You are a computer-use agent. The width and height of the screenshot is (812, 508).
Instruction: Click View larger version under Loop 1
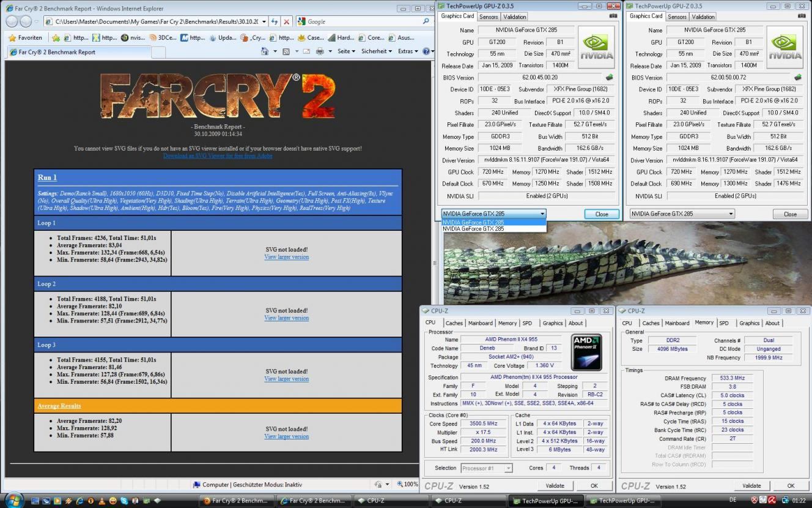(286, 257)
